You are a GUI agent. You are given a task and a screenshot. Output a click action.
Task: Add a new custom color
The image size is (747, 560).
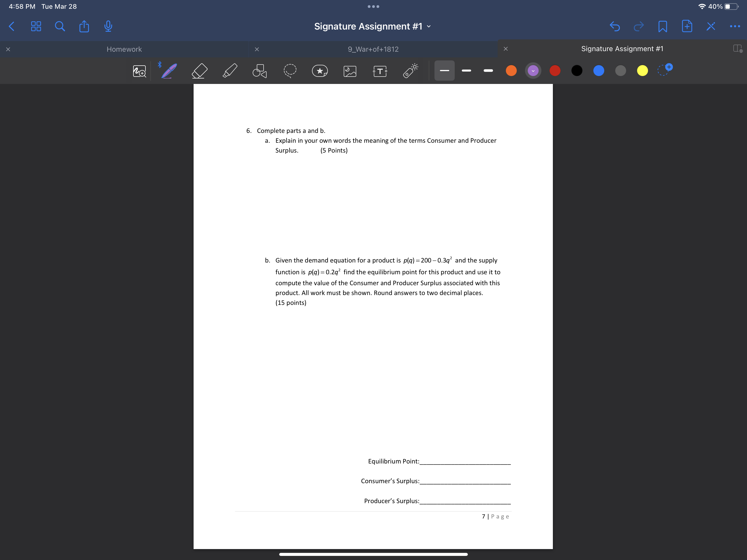tap(665, 71)
